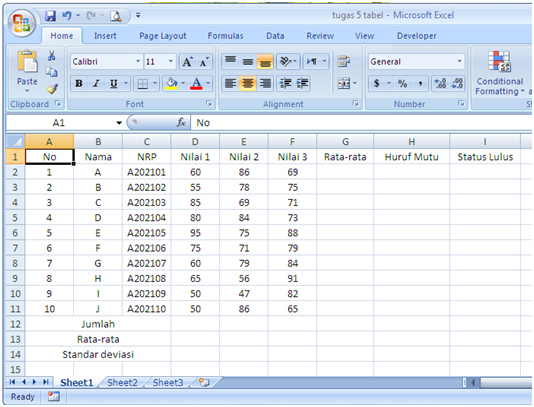Screen dimensions: 534x407
Task: Open Customize Quick Access Toolbar arrow
Action: (138, 15)
